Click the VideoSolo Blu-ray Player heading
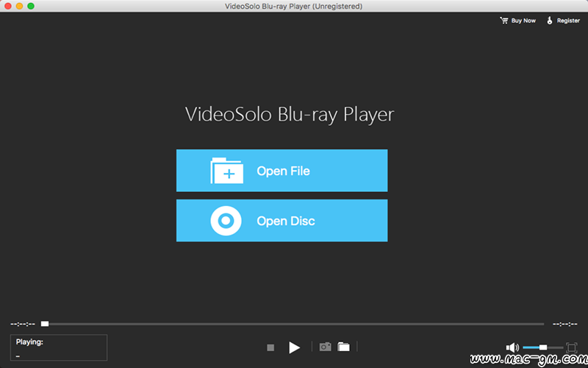Image resolution: width=588 pixels, height=368 pixels. pyautogui.click(x=290, y=115)
